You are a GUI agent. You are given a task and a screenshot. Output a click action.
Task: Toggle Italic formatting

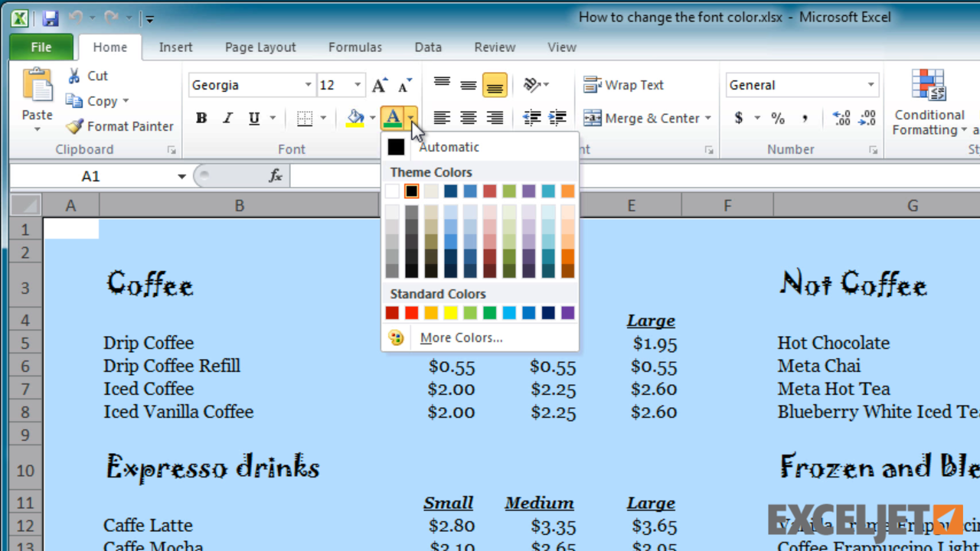[227, 118]
